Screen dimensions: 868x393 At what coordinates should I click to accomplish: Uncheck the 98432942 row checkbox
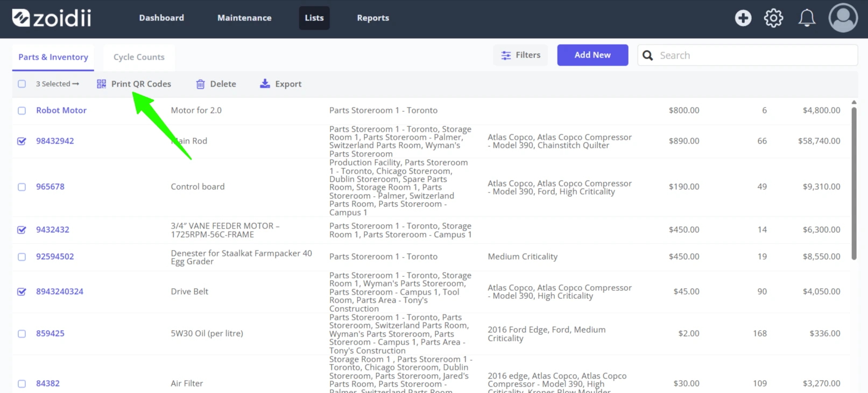(x=22, y=141)
